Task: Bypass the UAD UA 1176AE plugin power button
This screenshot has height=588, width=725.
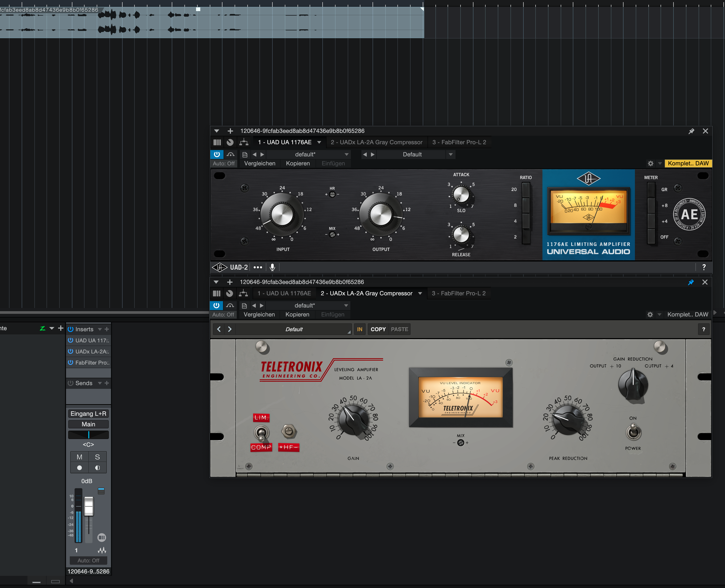Action: 217,155
